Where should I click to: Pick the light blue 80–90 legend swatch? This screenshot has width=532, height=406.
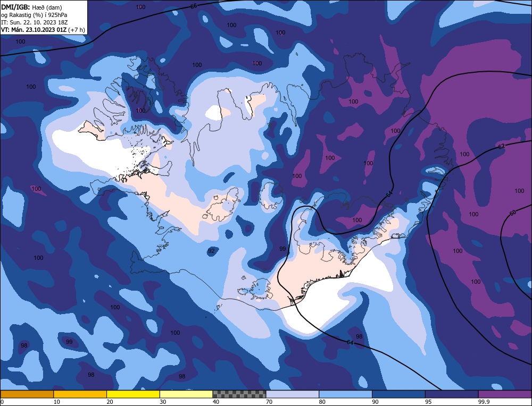[345, 394]
